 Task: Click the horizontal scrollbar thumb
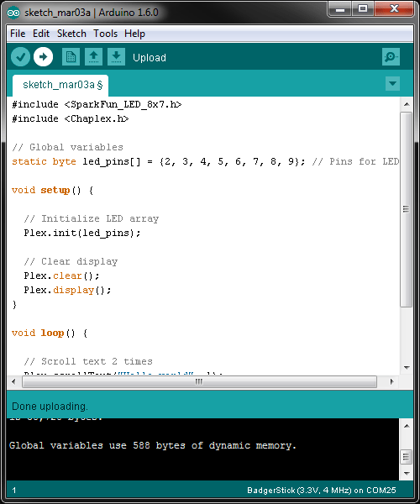pos(199,381)
